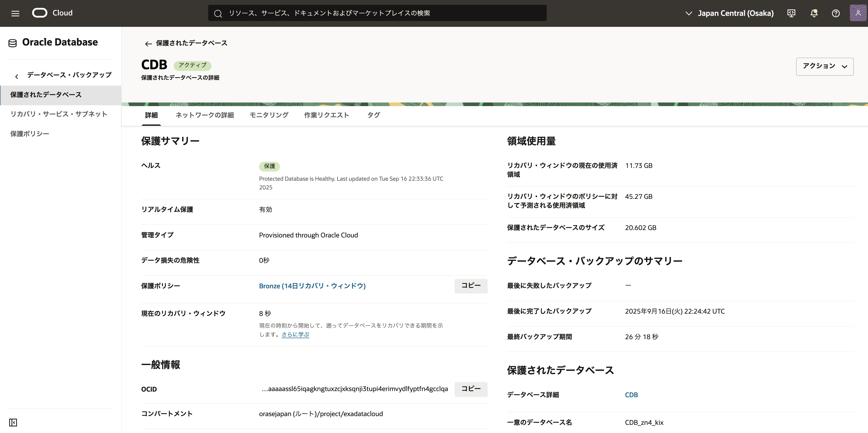Go back via データベース・バックアップ chevron

17,76
